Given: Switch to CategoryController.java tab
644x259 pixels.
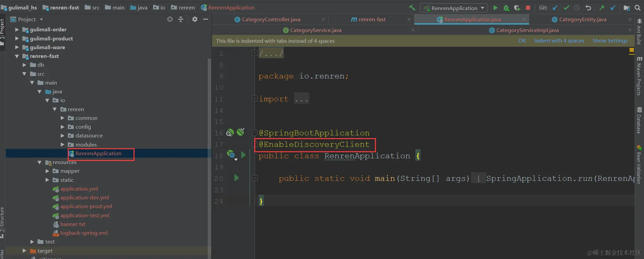Looking at the screenshot, I should tap(271, 20).
